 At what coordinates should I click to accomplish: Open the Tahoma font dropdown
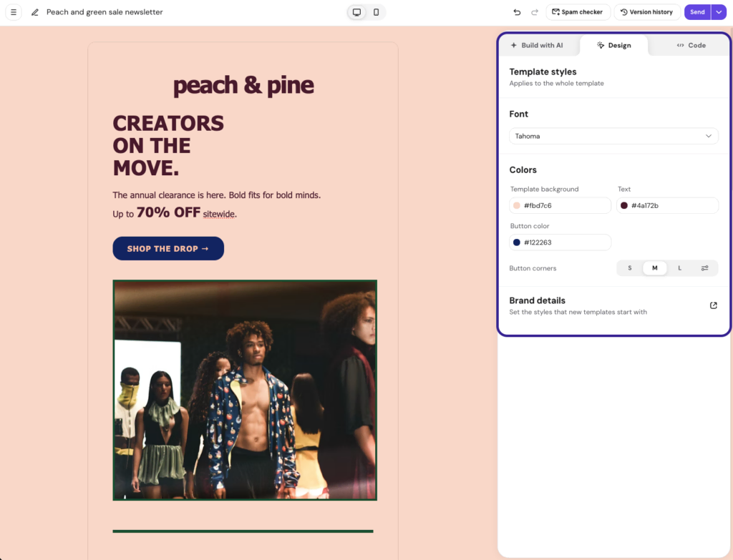(x=613, y=136)
